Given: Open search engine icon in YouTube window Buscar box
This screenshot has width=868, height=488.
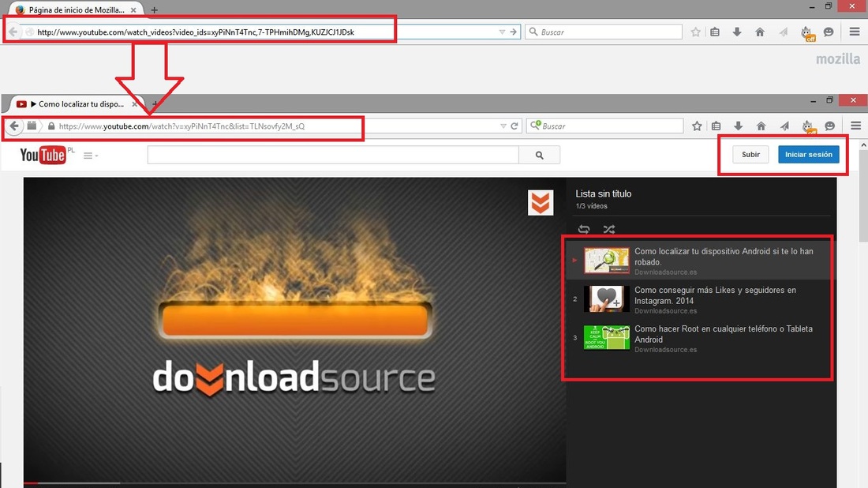Looking at the screenshot, I should click(x=535, y=126).
